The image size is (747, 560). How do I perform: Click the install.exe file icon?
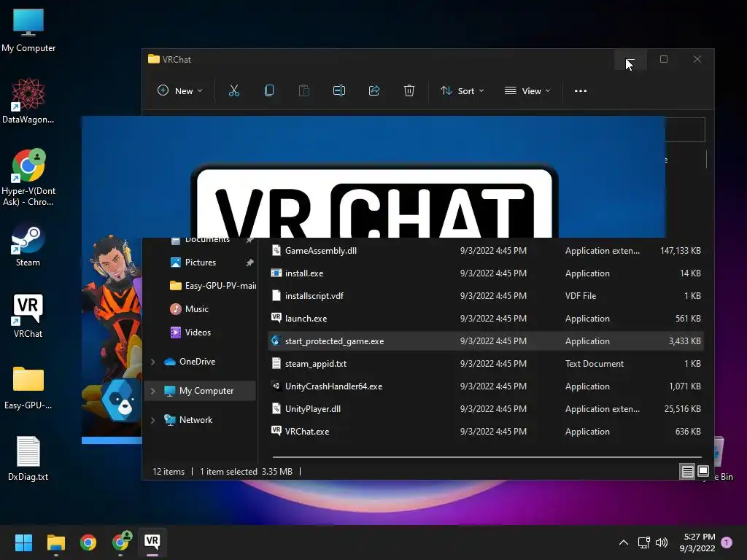click(x=276, y=273)
